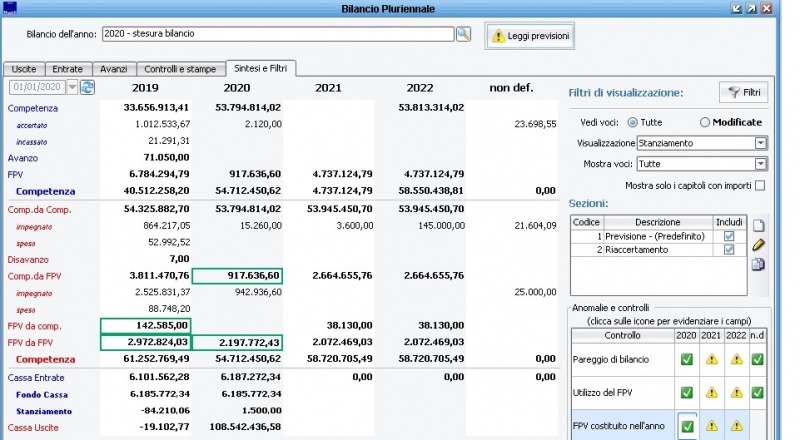
Task: Click the 2020 check for FPV costituito nell'anno
Action: (x=687, y=427)
